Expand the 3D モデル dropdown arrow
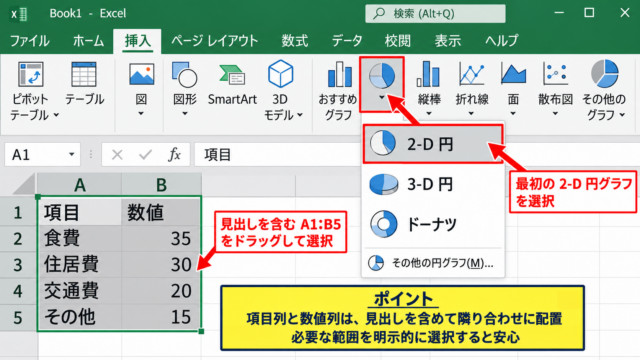 300,116
